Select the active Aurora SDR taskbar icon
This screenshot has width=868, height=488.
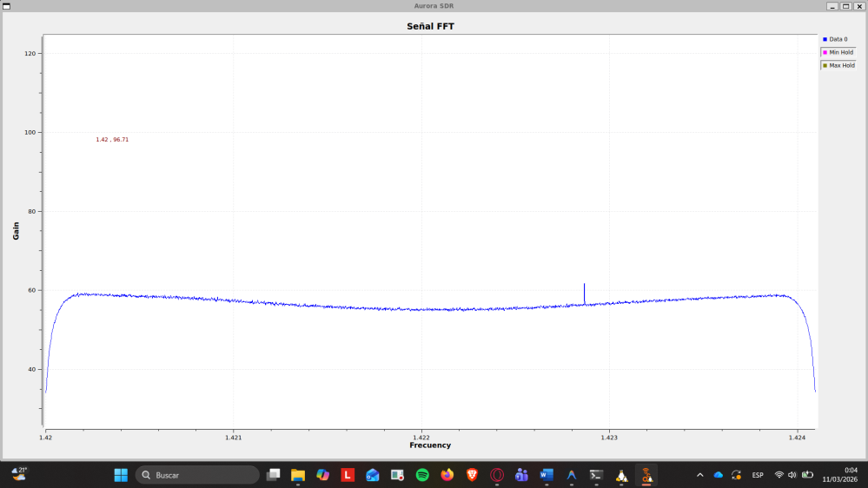[x=646, y=475]
